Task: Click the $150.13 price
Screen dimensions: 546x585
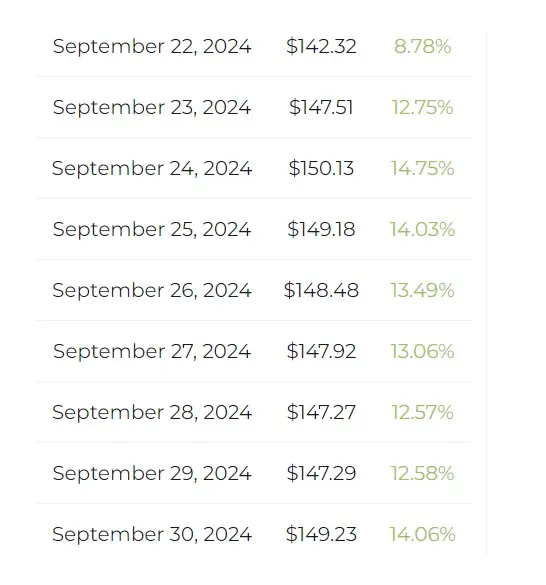Action: 321,168
